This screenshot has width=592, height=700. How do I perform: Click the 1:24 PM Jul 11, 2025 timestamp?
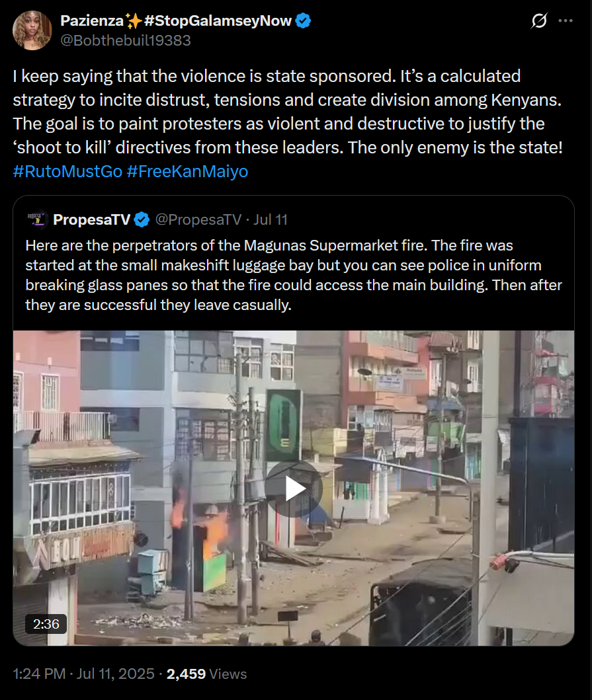[83, 674]
